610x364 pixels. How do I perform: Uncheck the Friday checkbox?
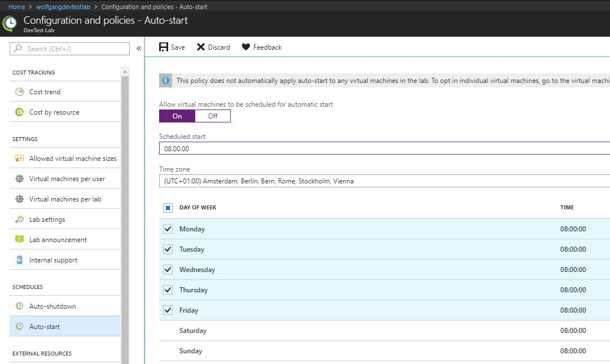click(168, 310)
